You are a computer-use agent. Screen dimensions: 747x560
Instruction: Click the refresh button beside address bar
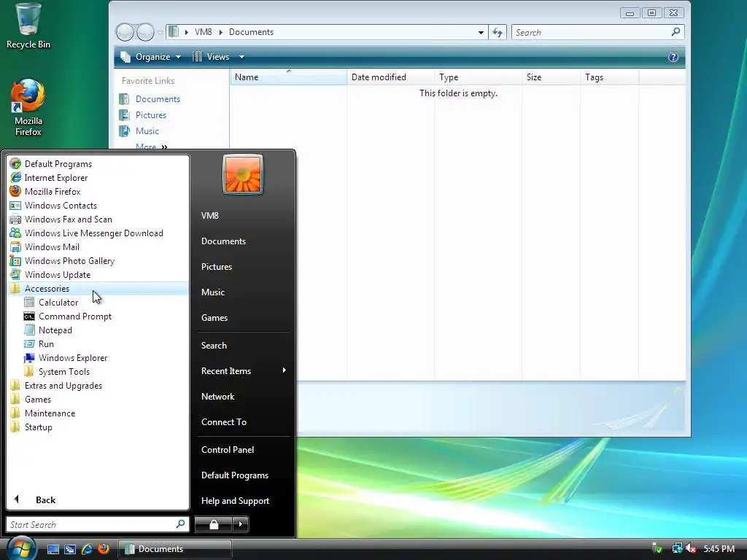coord(498,32)
